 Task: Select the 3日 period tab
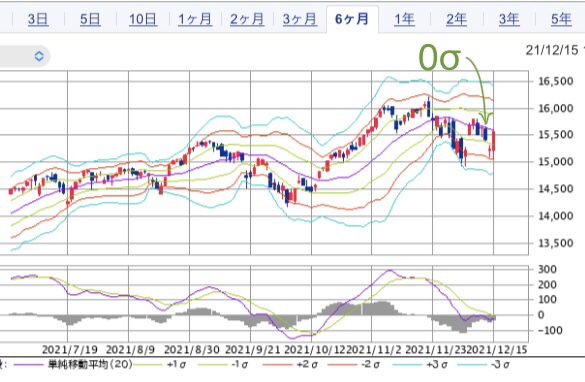38,19
